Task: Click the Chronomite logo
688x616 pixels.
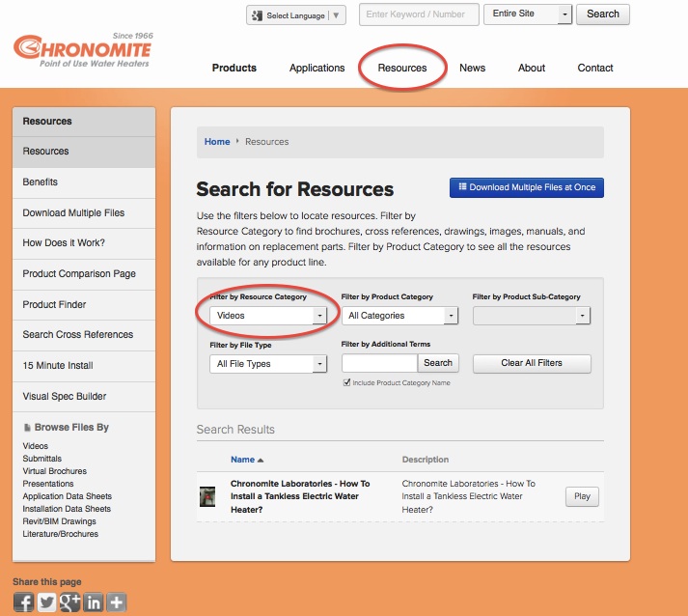Action: pos(83,50)
